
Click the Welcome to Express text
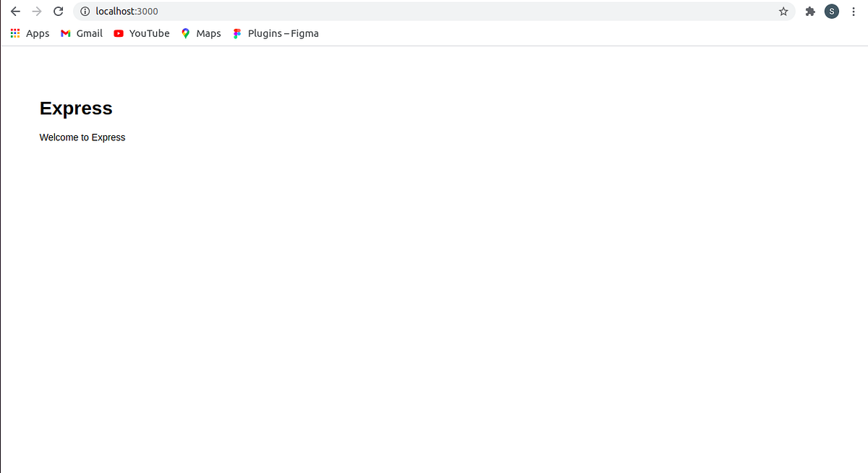[x=82, y=137]
